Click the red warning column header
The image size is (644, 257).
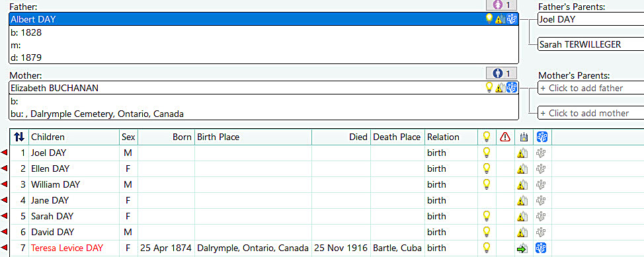[x=504, y=137]
